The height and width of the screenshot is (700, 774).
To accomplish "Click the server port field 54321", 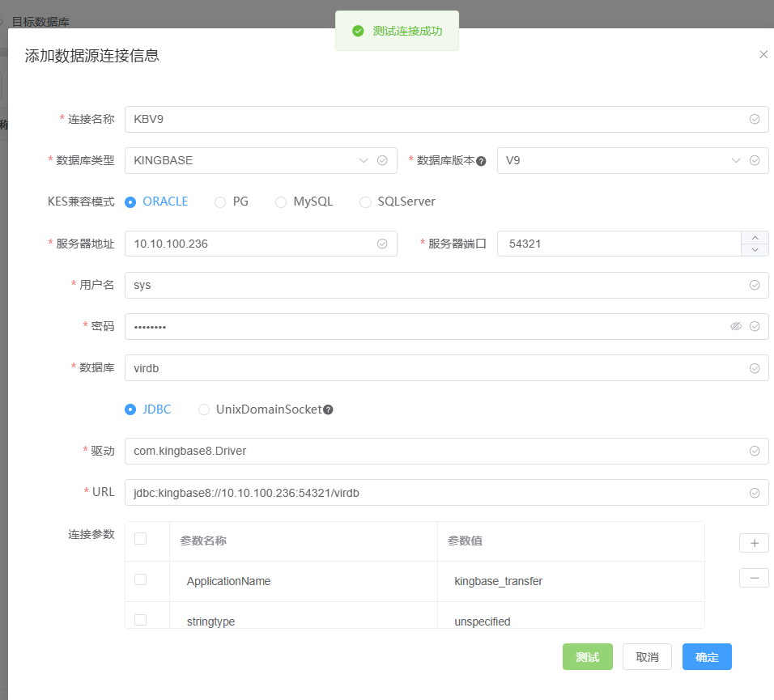I will tap(619, 244).
